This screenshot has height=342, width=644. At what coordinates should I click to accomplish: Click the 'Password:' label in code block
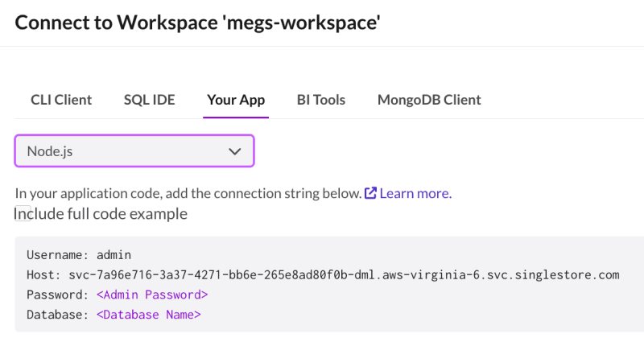(x=57, y=295)
